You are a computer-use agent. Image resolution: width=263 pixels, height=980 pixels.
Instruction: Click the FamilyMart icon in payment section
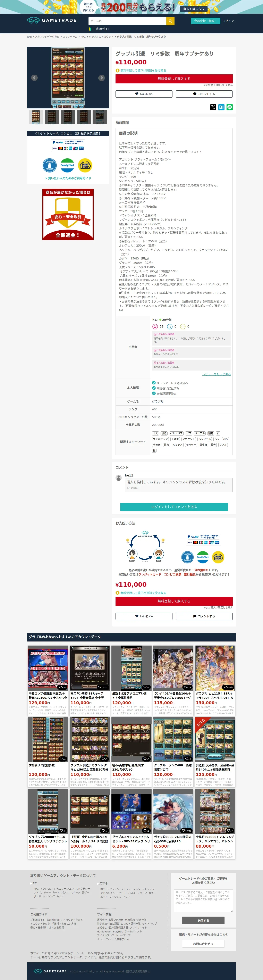pyautogui.click(x=203, y=557)
